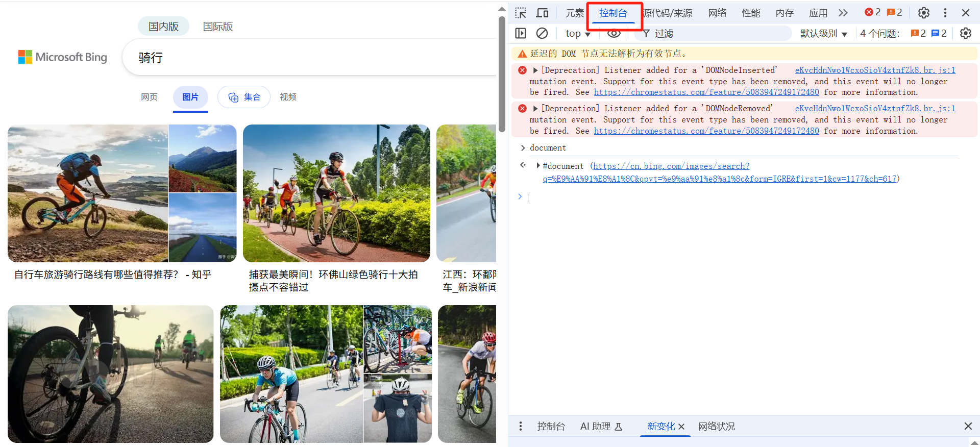Open the top context dropdown
The image size is (980, 447).
(x=578, y=34)
